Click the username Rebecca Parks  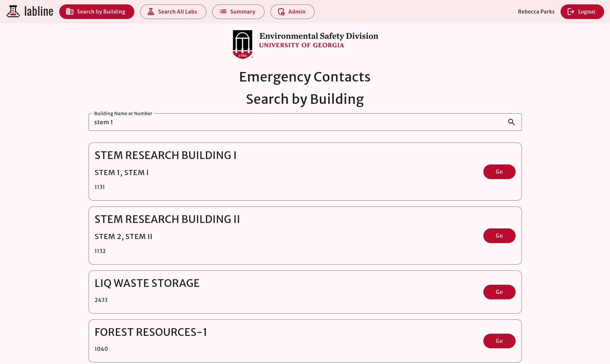[536, 11]
